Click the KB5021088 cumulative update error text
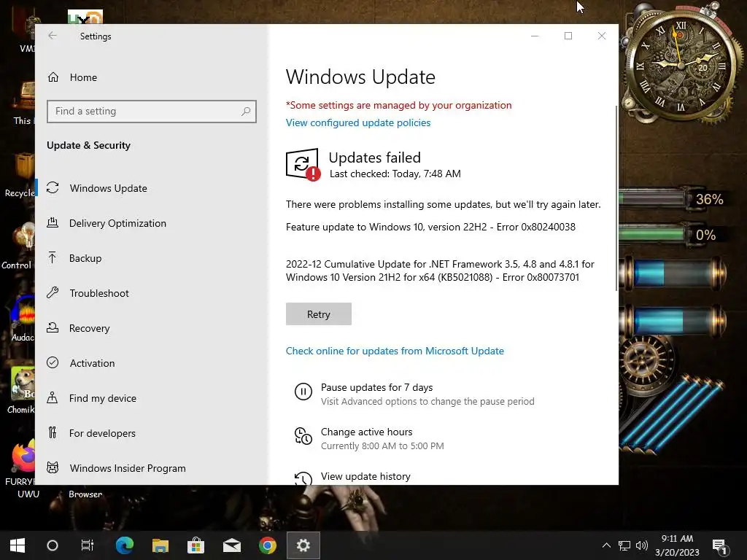This screenshot has height=560, width=747. [440, 271]
